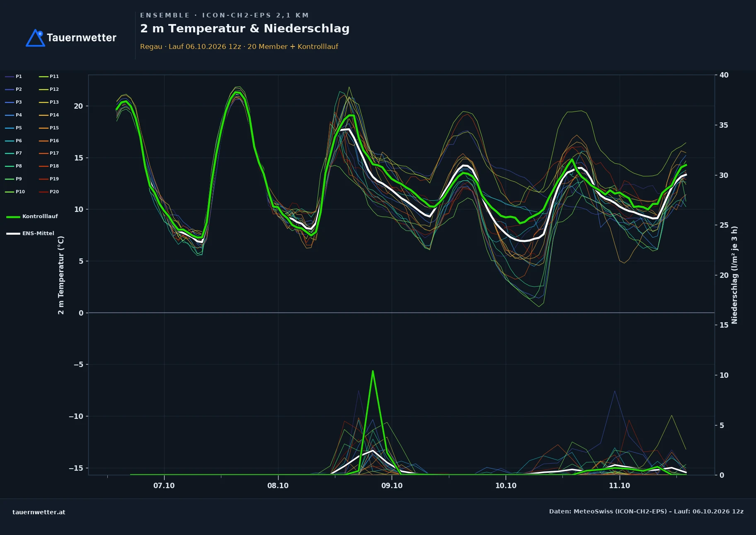This screenshot has height=535, width=756.
Task: Click the 10.10 date axis label
Action: (506, 486)
